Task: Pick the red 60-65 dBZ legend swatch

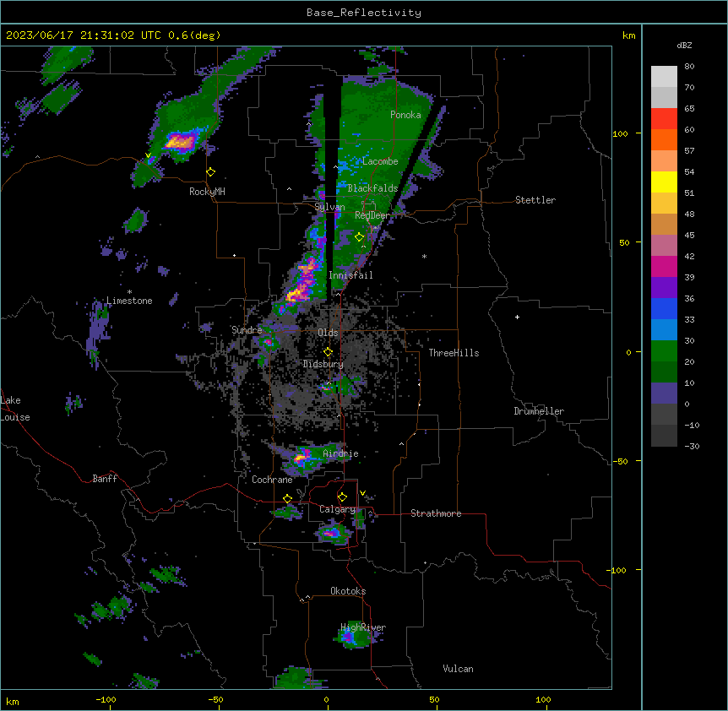Action: click(x=664, y=119)
